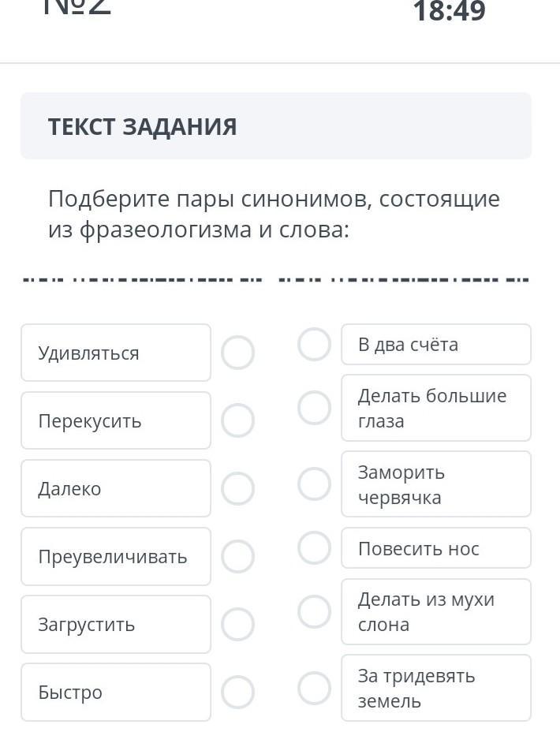The height and width of the screenshot is (732, 560).
Task: Select radio button next to Быстро
Action: point(237,692)
